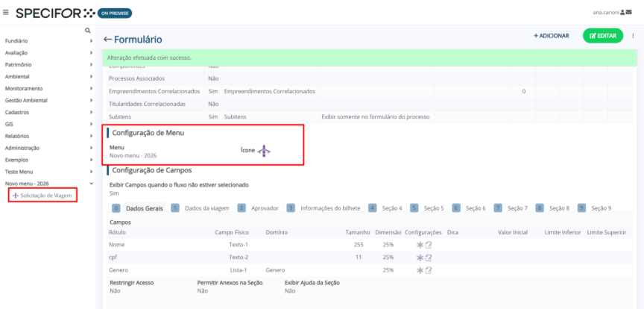Expand the Monitoramento menu chevron
This screenshot has width=644, height=309.
point(91,89)
